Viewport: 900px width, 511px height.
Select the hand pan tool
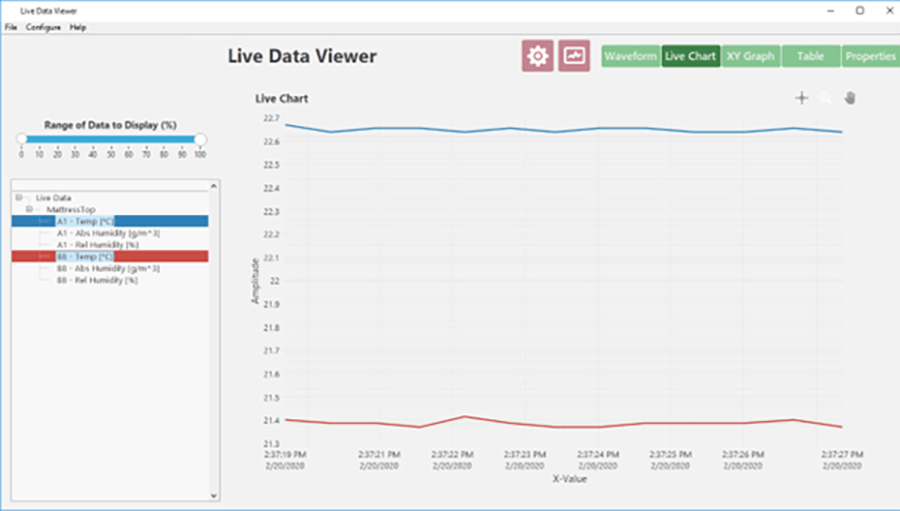pos(851,98)
